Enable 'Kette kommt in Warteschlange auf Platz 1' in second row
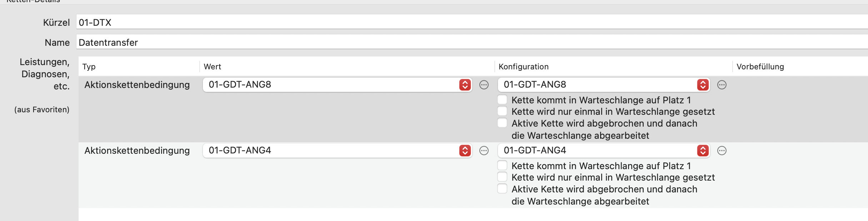 click(502, 165)
